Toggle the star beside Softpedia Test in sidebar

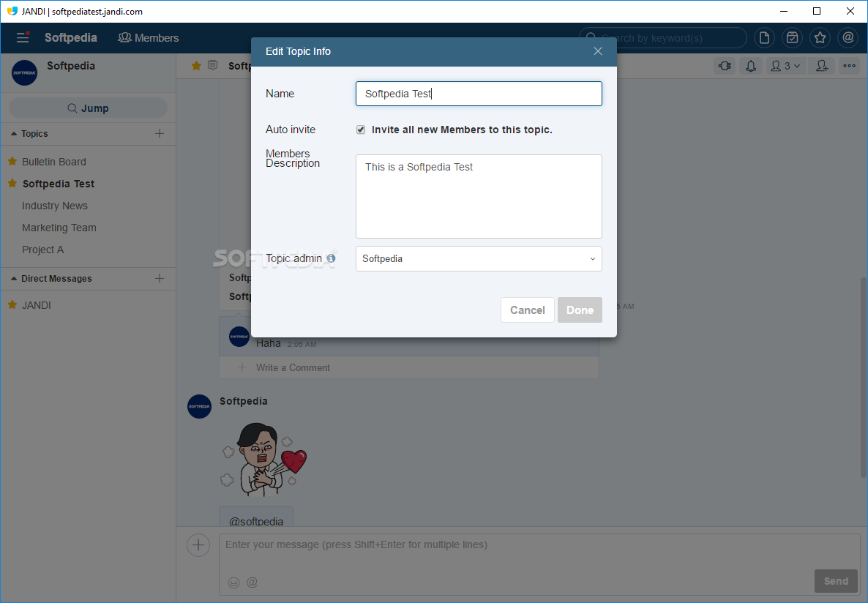(x=12, y=183)
